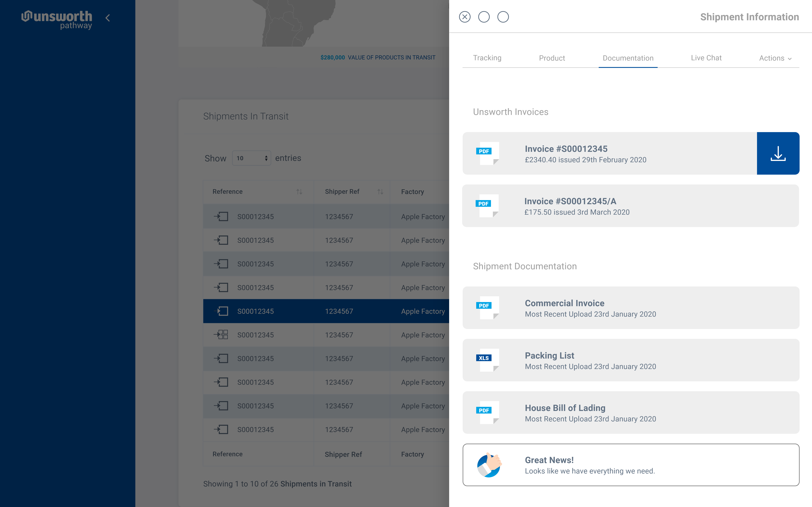
Task: Open the Live Chat tab
Action: tap(706, 58)
